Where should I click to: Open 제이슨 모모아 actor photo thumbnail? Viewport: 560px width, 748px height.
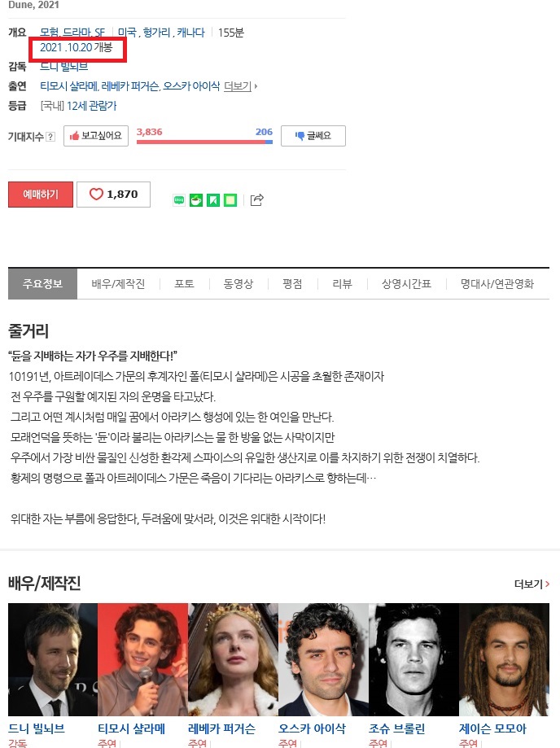pos(504,659)
